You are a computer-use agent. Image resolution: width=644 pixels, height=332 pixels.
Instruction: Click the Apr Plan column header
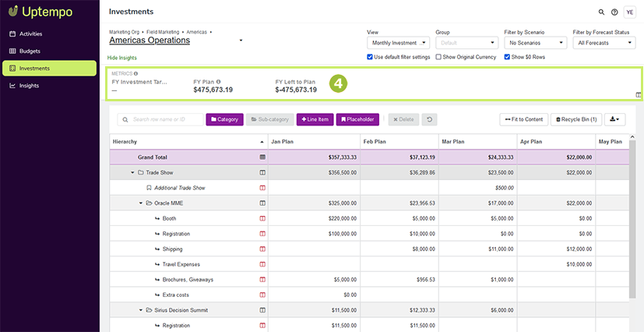(x=556, y=142)
